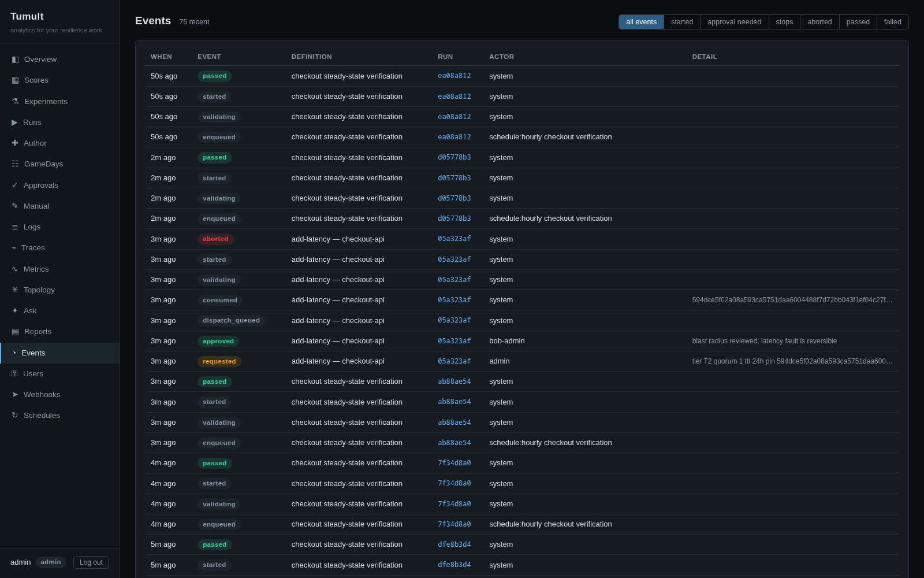Filter events by 'failed'

892,22
